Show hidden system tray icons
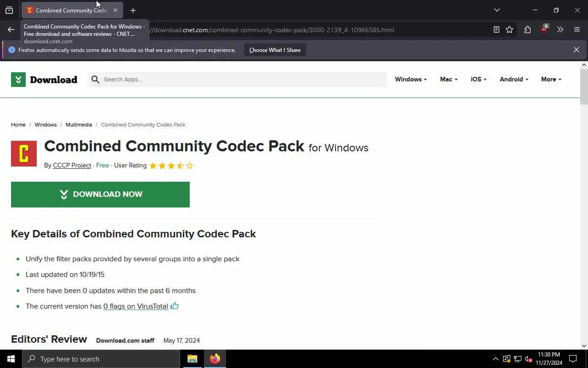588x368 pixels. 495,359
